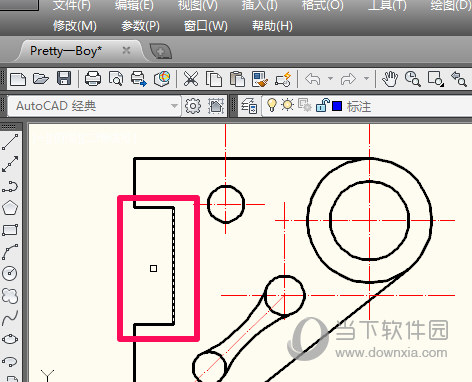Click the Paste clipboard icon
The height and width of the screenshot is (382, 472).
pyautogui.click(x=237, y=79)
